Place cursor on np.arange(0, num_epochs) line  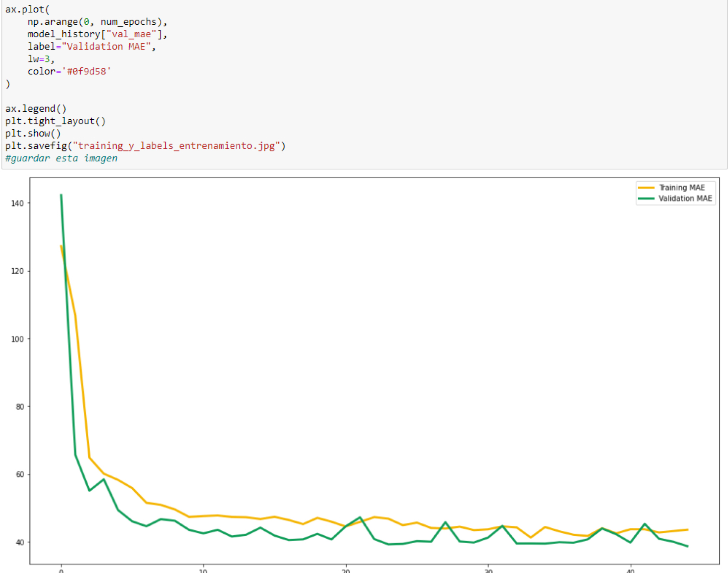(97, 22)
